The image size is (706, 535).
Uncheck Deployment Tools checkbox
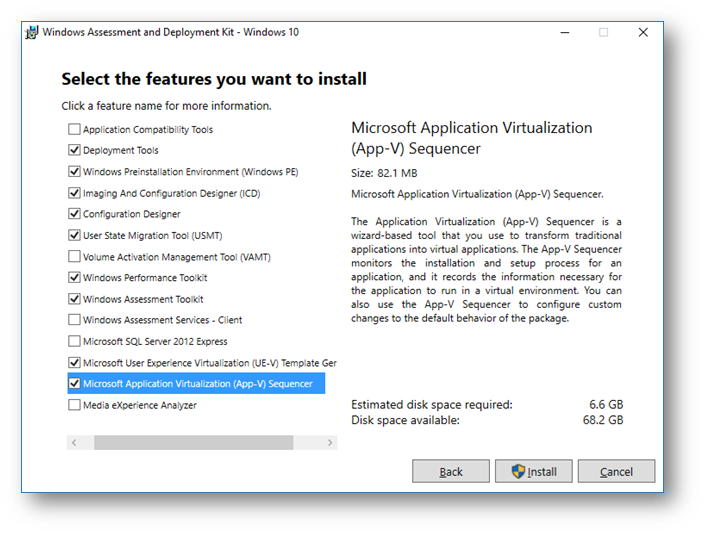tap(74, 150)
